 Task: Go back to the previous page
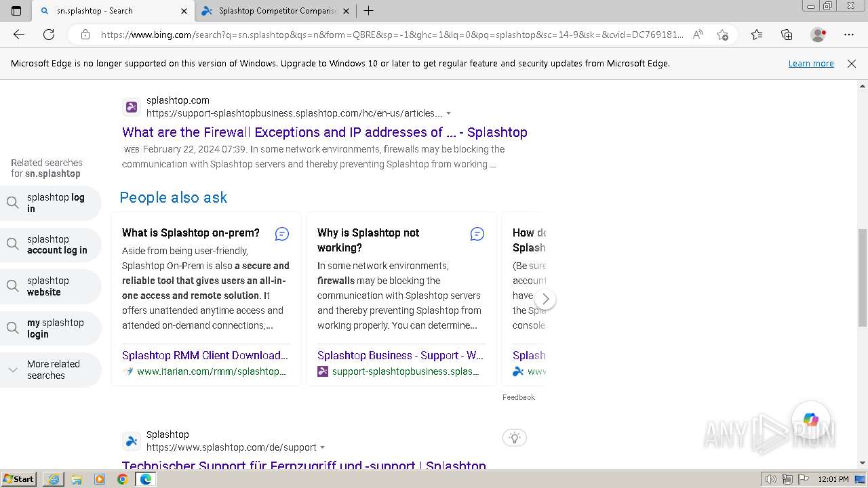(x=19, y=35)
